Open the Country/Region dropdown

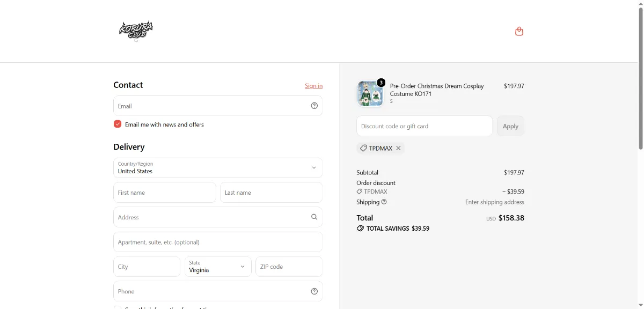point(218,168)
